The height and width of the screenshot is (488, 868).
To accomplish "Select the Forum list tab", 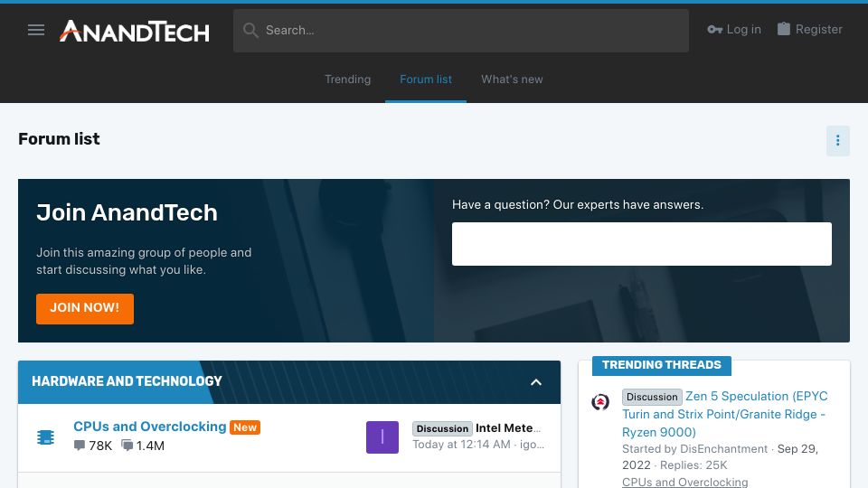I will (426, 80).
